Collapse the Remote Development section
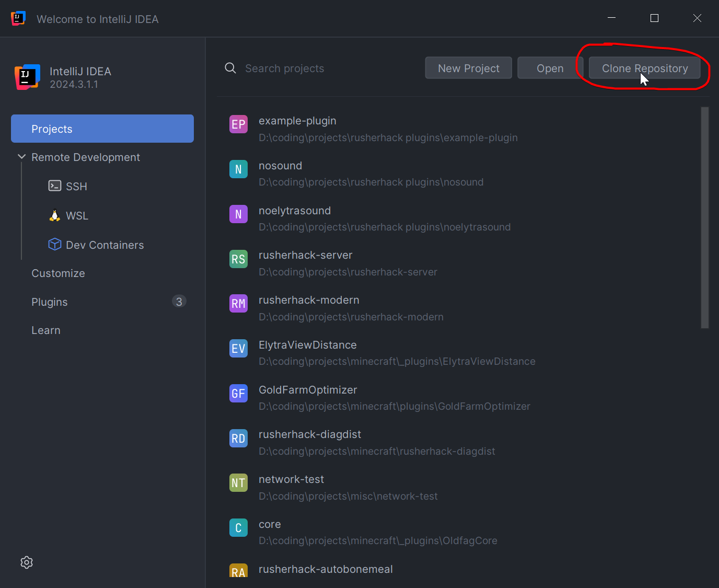The image size is (719, 588). pos(21,157)
